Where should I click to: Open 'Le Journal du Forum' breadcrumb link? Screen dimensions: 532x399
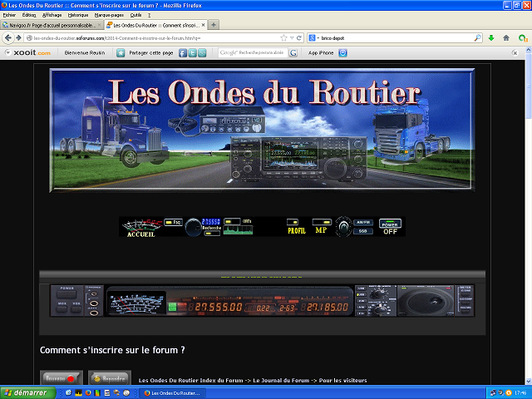[281, 381]
